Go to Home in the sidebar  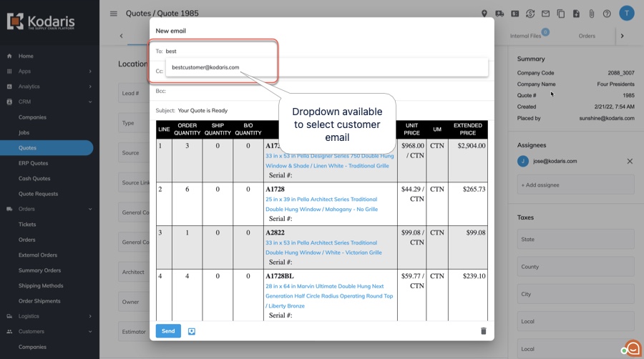(26, 56)
